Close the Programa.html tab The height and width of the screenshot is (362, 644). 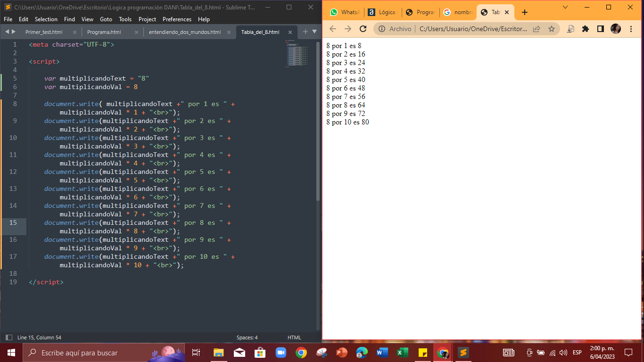tap(136, 32)
